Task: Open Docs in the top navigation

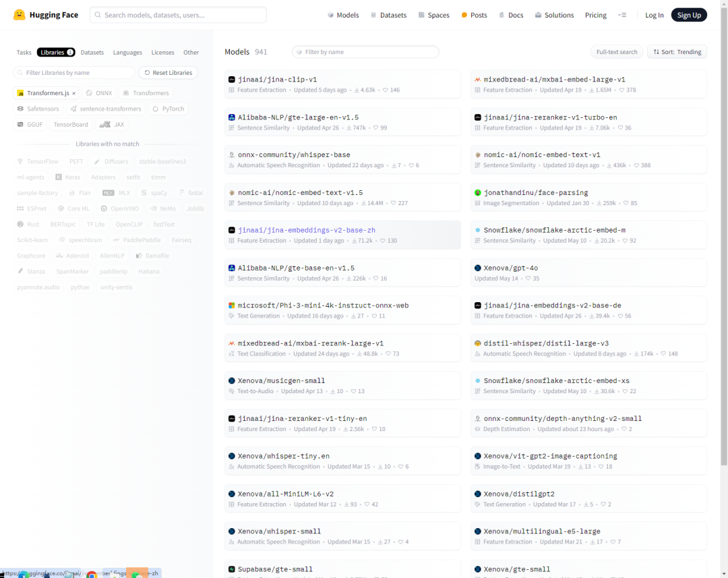Action: (x=511, y=15)
